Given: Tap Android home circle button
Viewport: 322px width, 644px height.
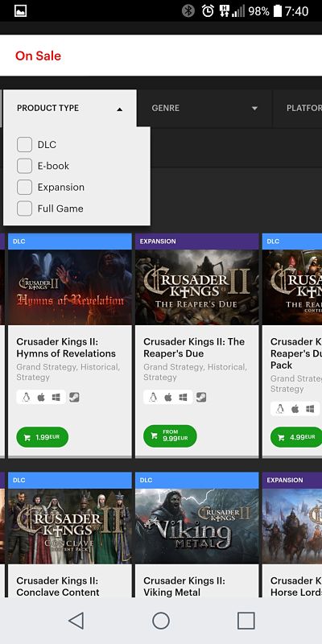Looking at the screenshot, I should [x=161, y=620].
